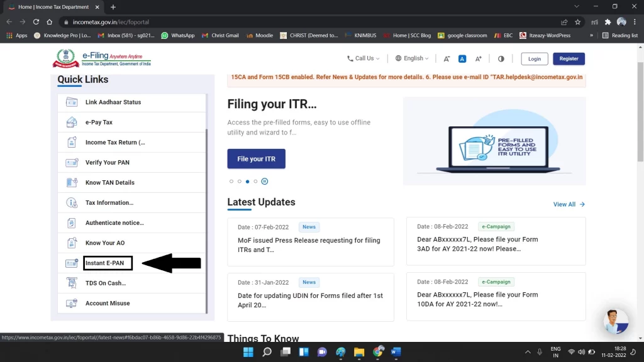Viewport: 644px width, 362px height.
Task: Click View All latest updates link
Action: coord(569,204)
